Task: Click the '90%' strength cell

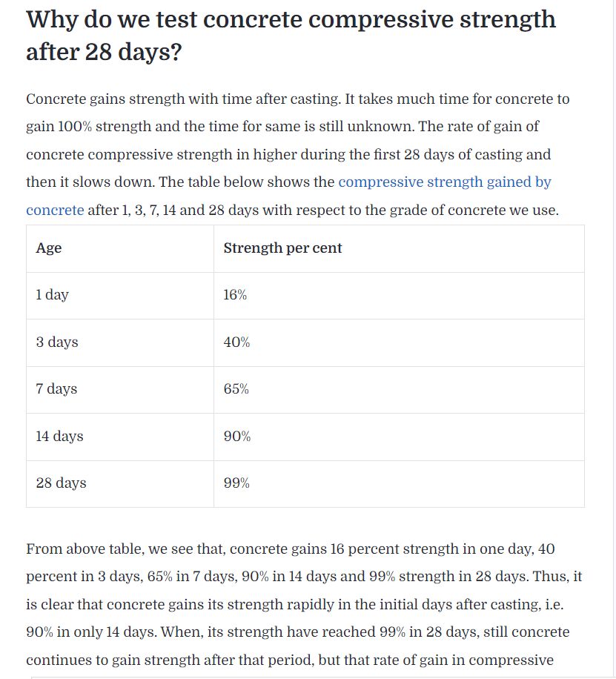Action: 399,437
